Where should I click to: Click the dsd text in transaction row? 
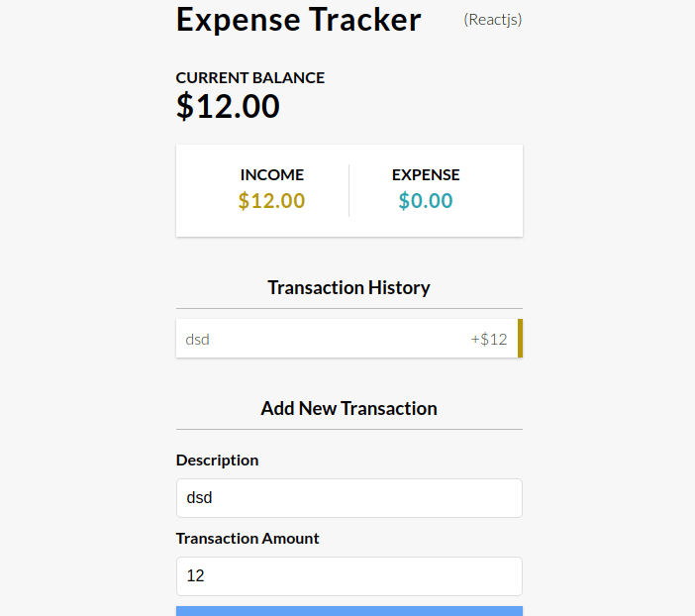(197, 339)
